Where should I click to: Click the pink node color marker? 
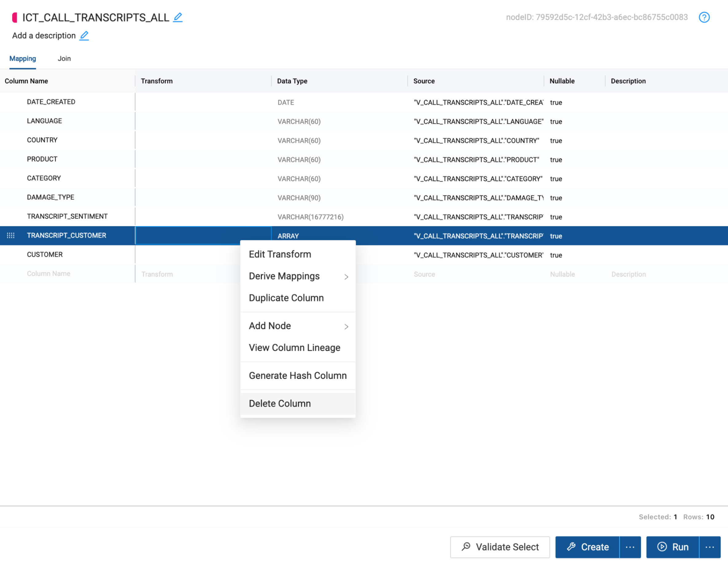click(x=15, y=17)
